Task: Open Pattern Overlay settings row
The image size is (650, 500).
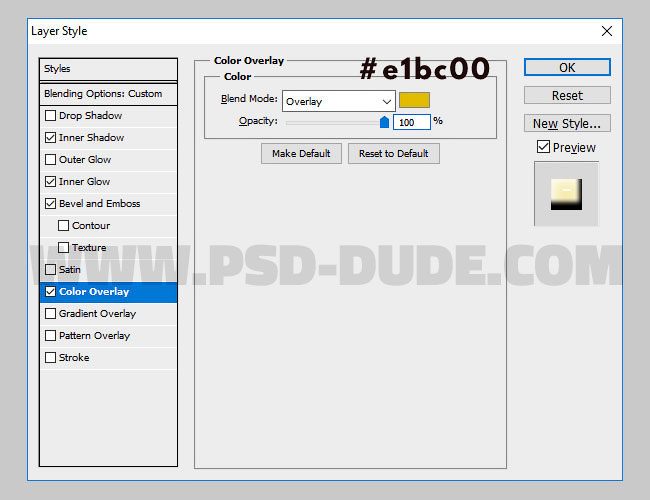Action: (x=108, y=336)
